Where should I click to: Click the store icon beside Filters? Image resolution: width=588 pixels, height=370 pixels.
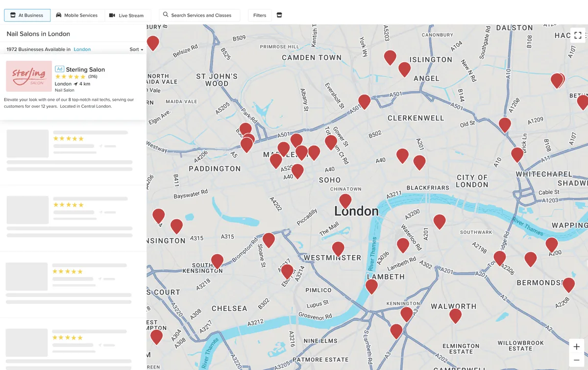tap(279, 15)
